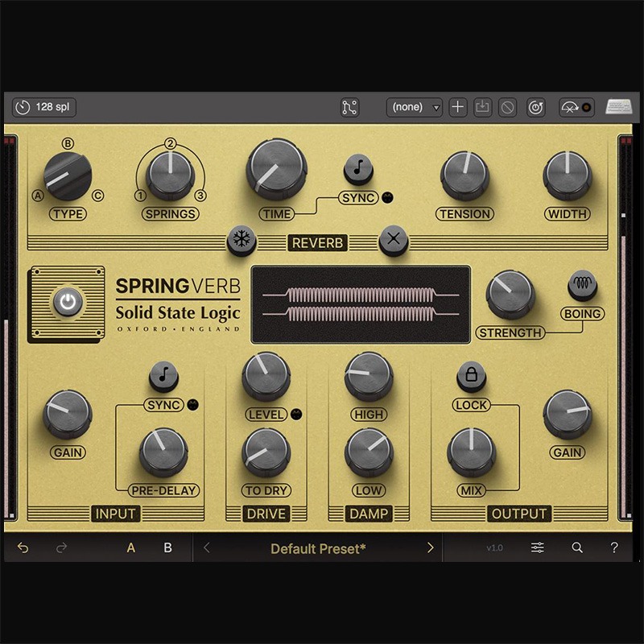Image resolution: width=644 pixels, height=644 pixels.
Task: Click the circular target parameter icon
Action: pos(536,108)
